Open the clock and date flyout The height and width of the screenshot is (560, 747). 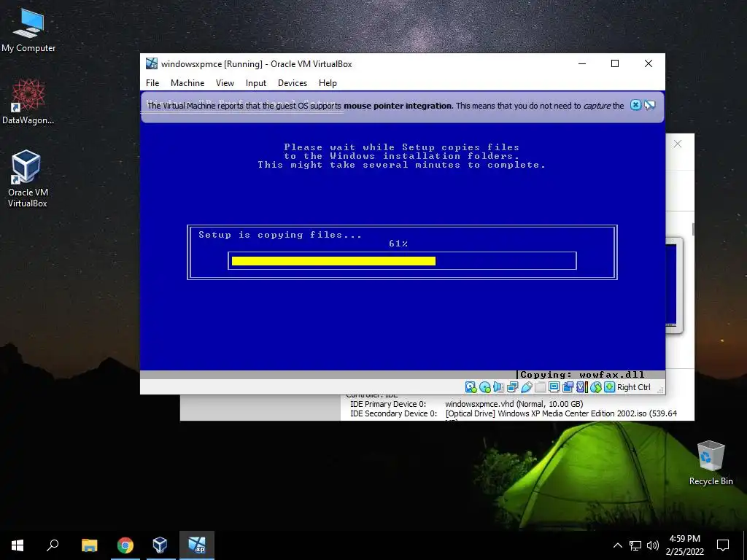coord(684,545)
